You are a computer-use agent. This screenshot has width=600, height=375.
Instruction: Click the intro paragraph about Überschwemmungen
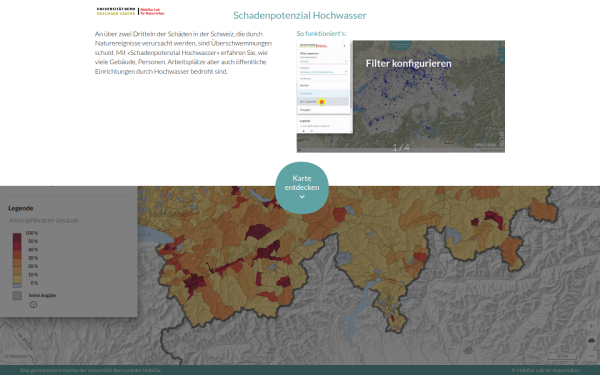183,52
